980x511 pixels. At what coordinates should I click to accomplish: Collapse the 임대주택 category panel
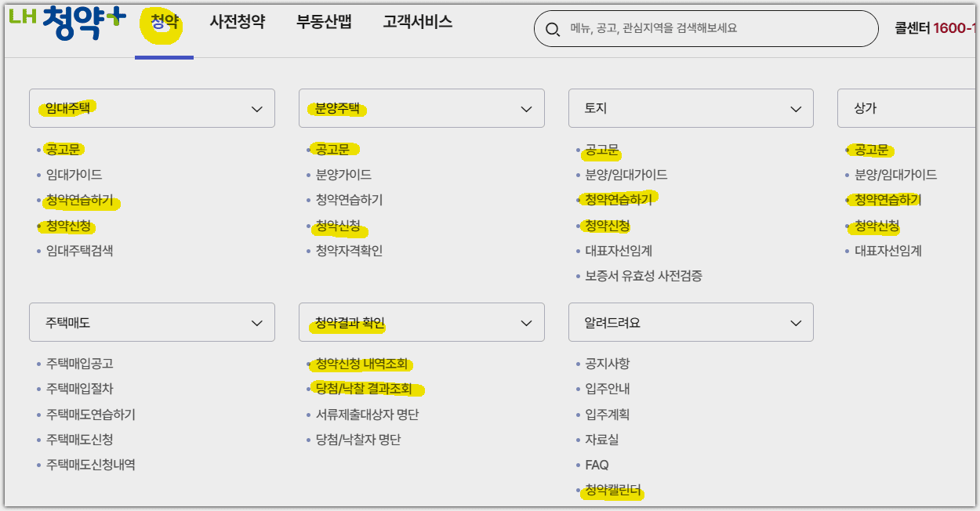click(256, 108)
